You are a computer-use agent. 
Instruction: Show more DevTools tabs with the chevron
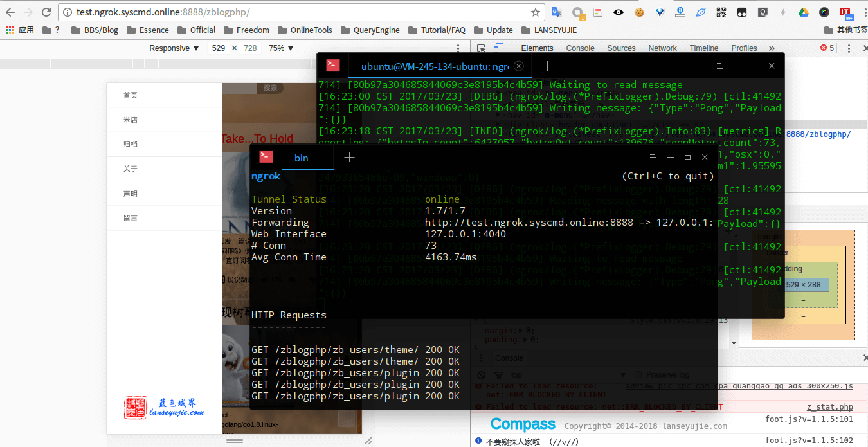point(772,48)
